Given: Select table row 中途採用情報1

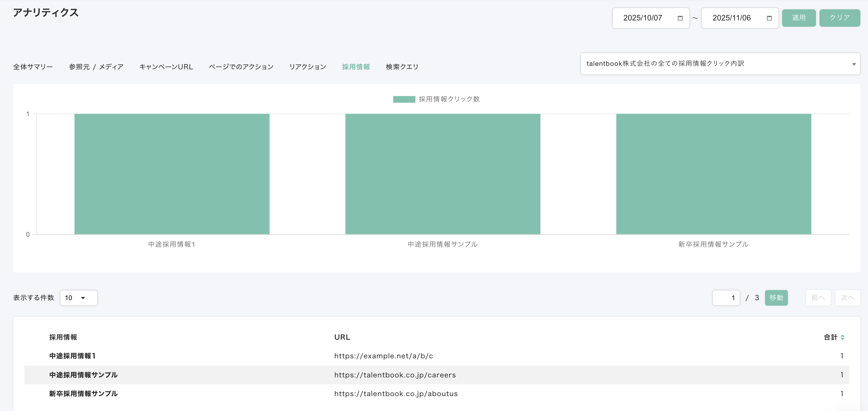Looking at the screenshot, I should point(436,356).
